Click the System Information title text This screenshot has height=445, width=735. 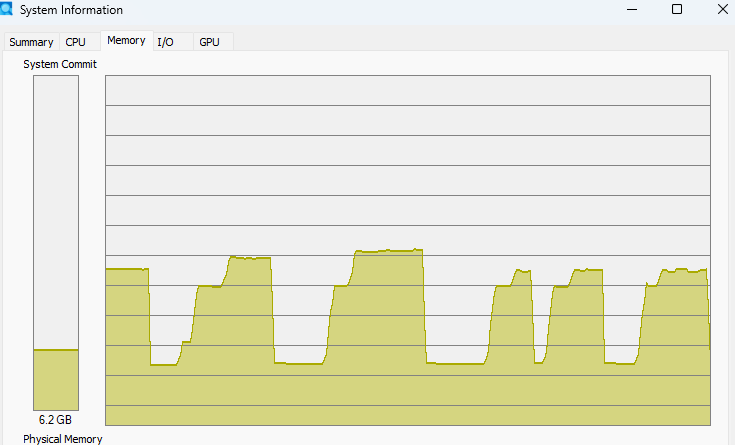point(71,10)
